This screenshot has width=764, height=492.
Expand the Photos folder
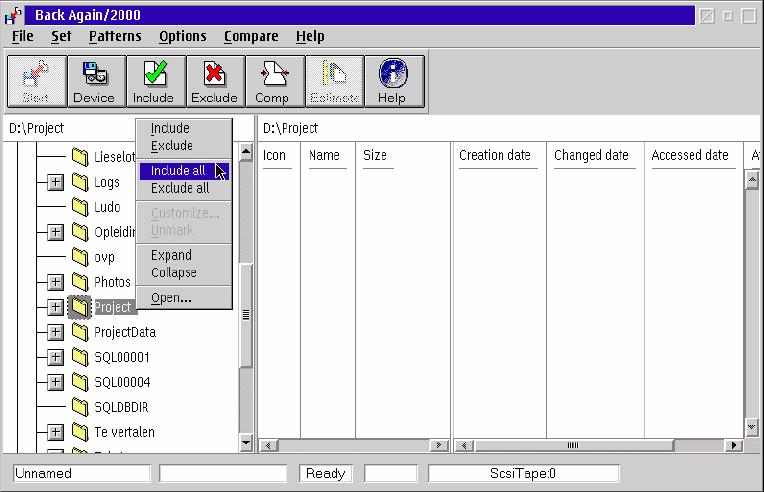[x=56, y=282]
